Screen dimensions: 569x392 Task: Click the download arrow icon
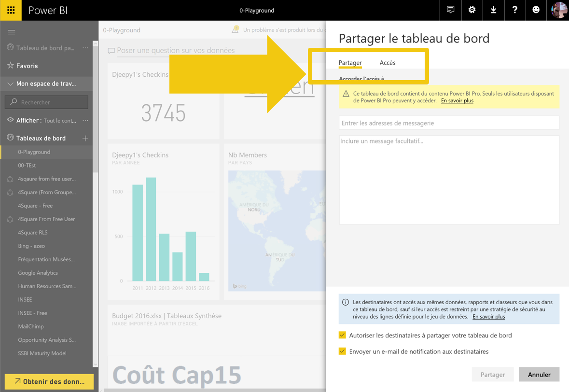point(493,10)
